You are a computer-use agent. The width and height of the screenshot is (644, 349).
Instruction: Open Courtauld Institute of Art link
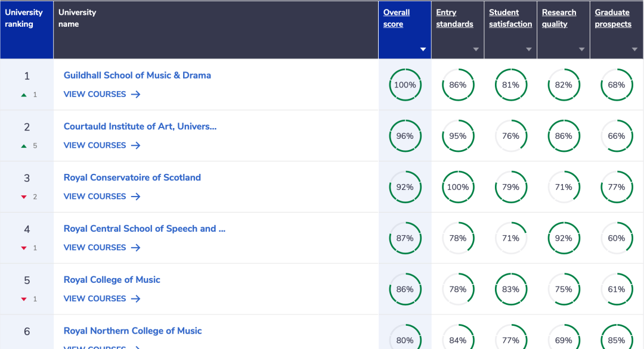tap(140, 126)
